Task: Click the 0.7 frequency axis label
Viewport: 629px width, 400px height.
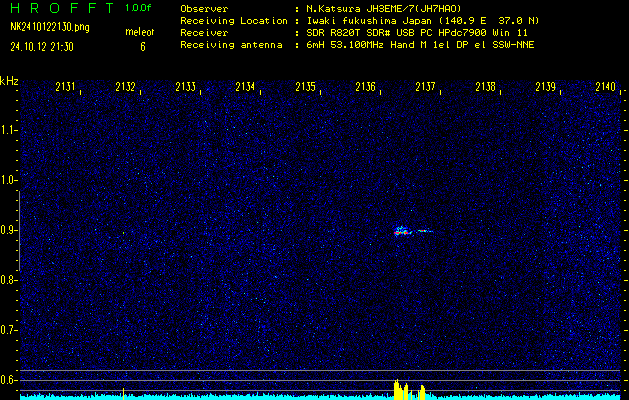Action: coord(9,328)
